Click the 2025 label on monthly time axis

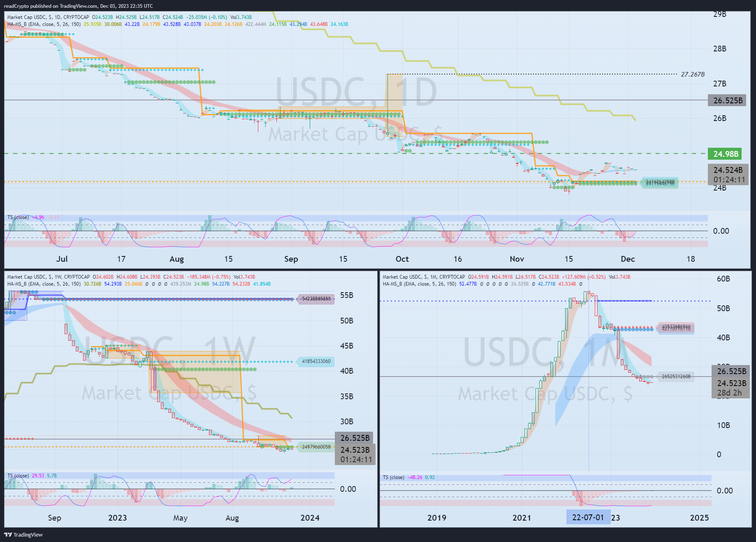pos(699,518)
